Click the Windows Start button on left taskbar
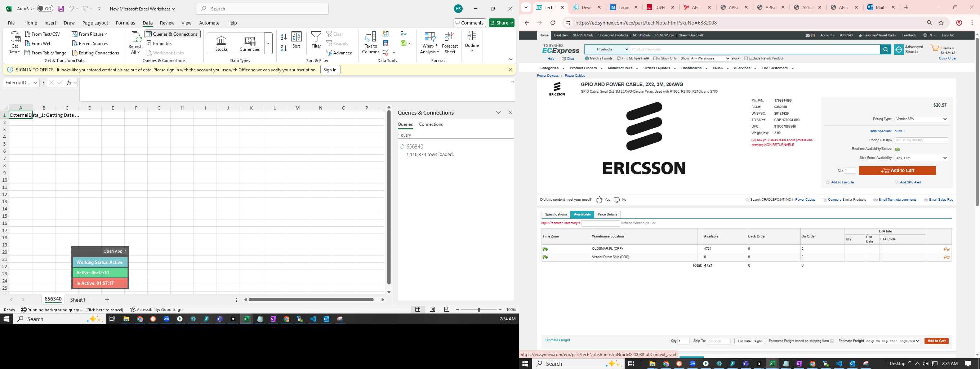Screen dimensions: 980x369 click(6, 319)
